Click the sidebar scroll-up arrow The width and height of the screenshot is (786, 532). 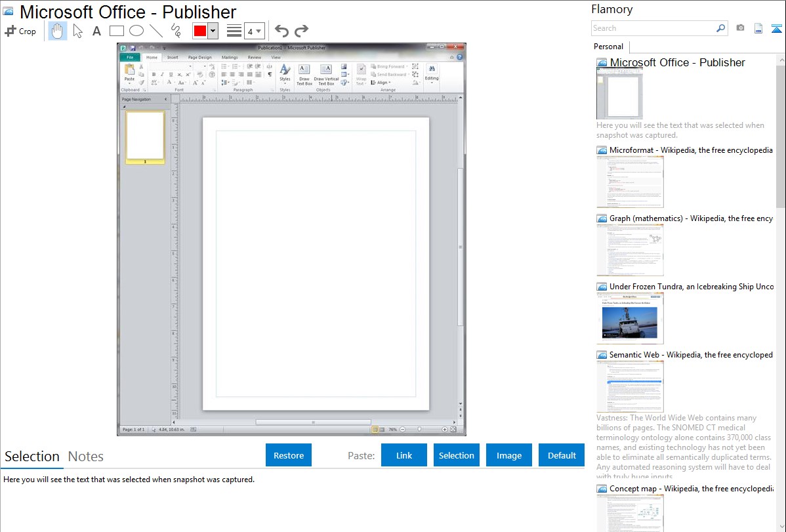coord(781,60)
